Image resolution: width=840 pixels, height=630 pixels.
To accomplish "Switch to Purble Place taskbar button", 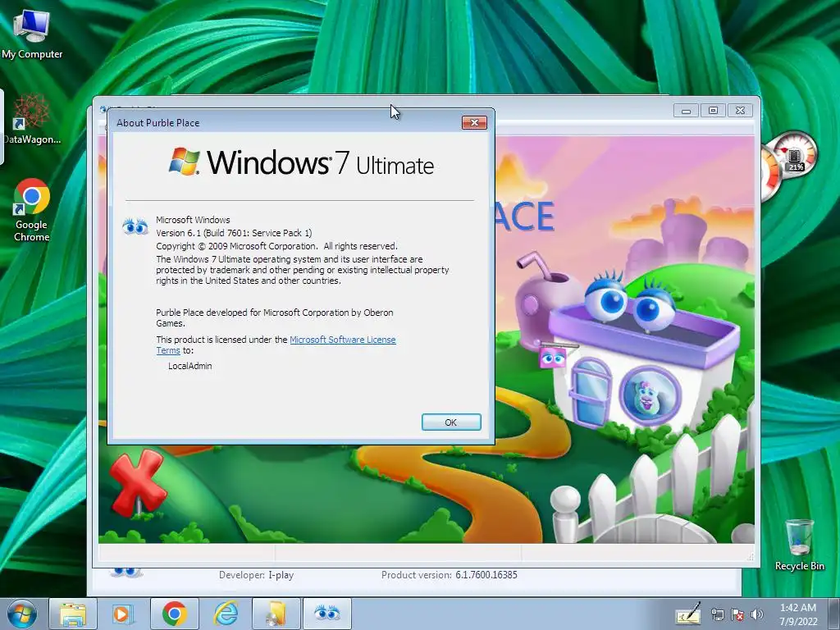I will click(327, 614).
